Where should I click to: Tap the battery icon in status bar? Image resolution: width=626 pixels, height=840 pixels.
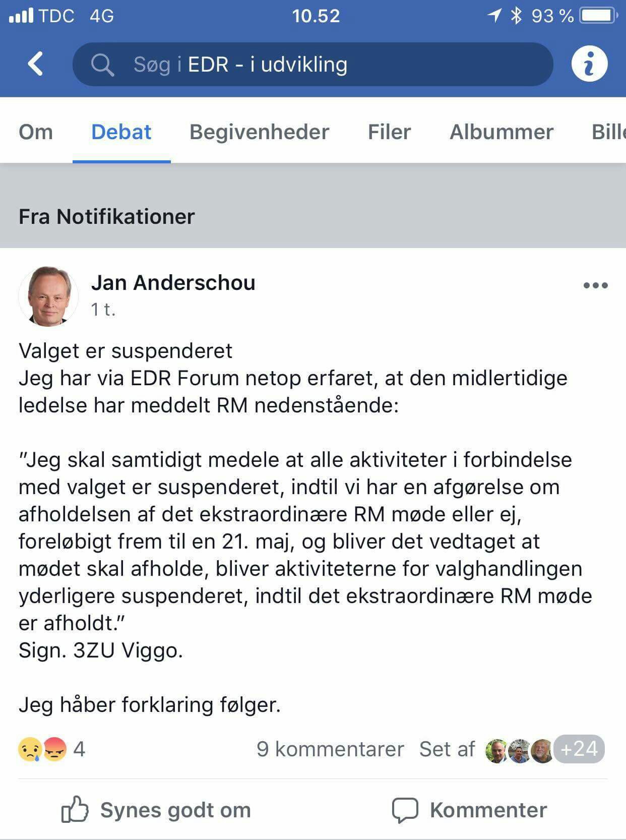click(x=598, y=16)
